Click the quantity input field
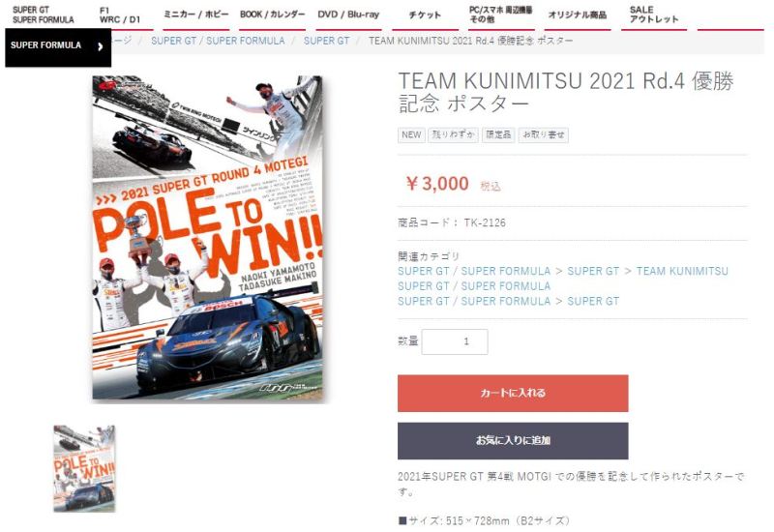Image resolution: width=774 pixels, height=532 pixels. (x=455, y=341)
